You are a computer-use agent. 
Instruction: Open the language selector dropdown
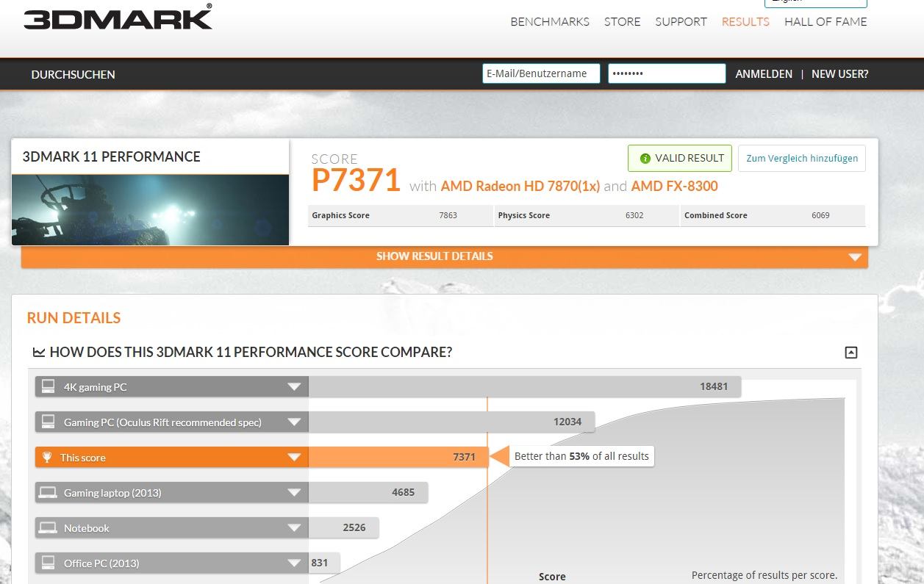click(816, 3)
